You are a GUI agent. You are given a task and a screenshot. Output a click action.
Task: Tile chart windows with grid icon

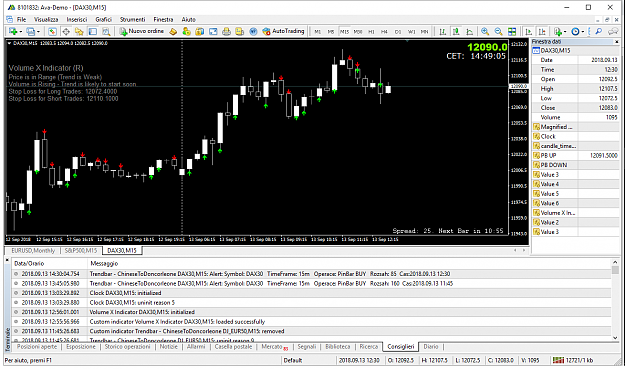pos(512,31)
